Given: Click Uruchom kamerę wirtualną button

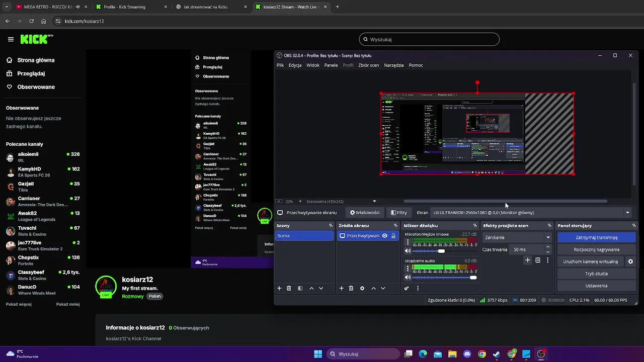Looking at the screenshot, I should coord(591,261).
